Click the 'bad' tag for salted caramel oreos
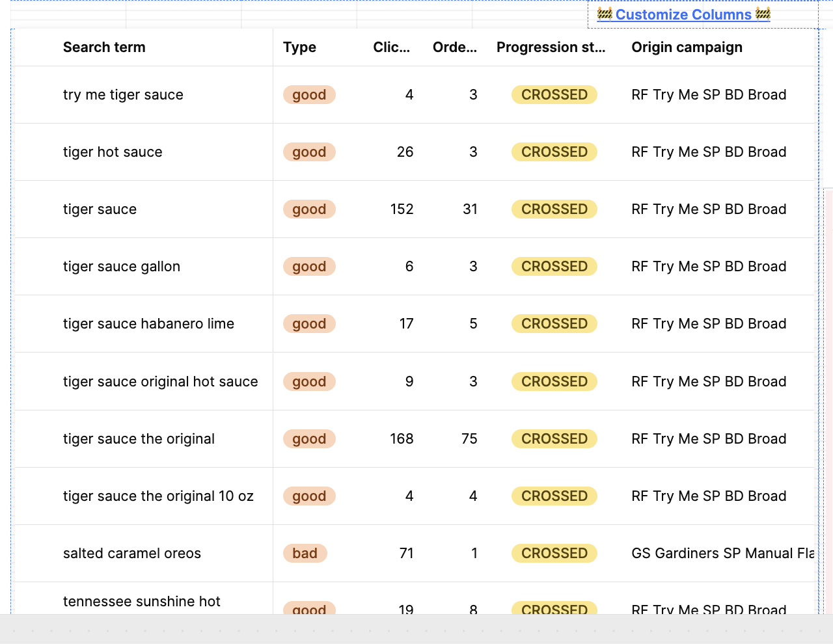Viewport: 833px width, 644px height. click(305, 554)
